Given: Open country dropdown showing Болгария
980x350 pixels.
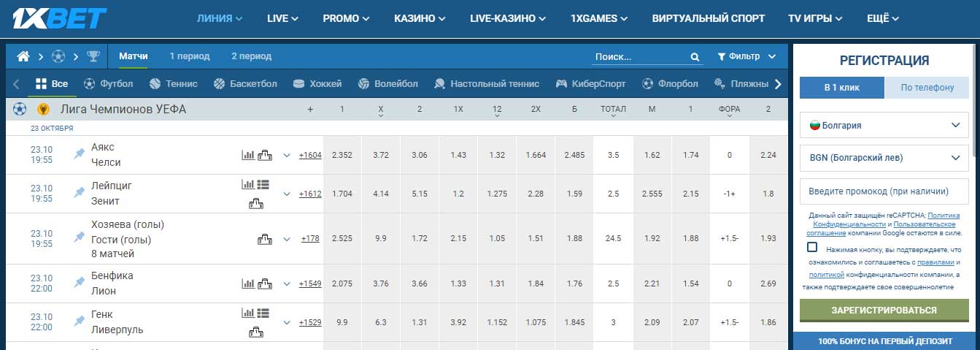Looking at the screenshot, I should (x=884, y=125).
